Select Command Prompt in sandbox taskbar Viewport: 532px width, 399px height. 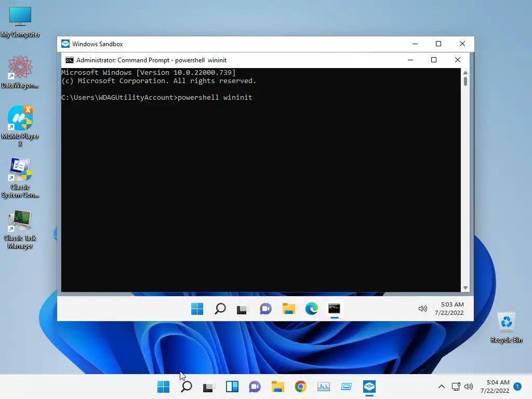(x=334, y=309)
